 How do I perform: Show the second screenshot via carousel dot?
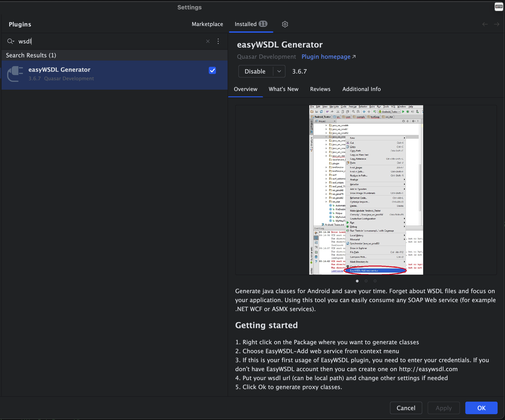(366, 281)
